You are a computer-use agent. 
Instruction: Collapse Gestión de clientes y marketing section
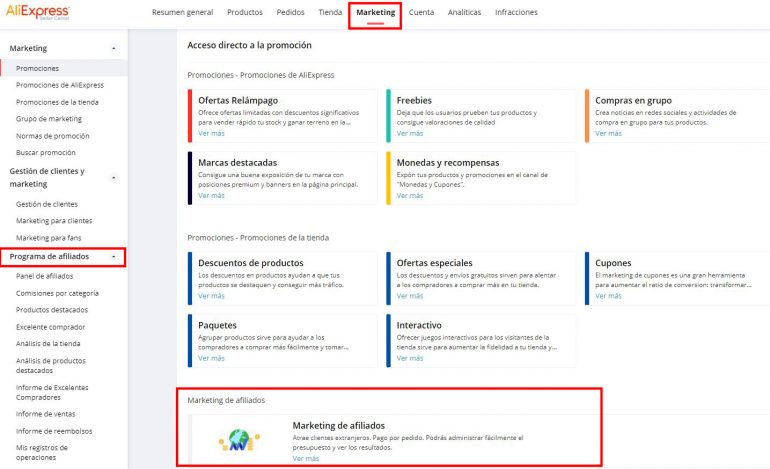tap(113, 177)
